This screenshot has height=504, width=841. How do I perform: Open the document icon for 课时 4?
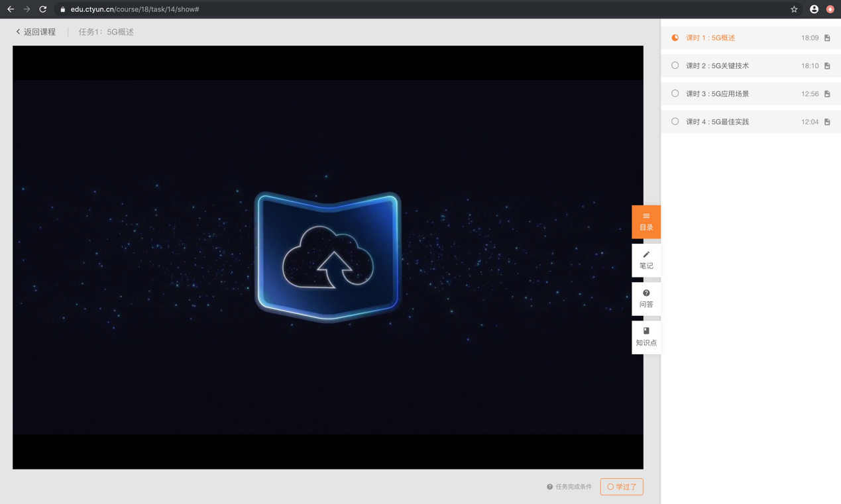pos(827,122)
